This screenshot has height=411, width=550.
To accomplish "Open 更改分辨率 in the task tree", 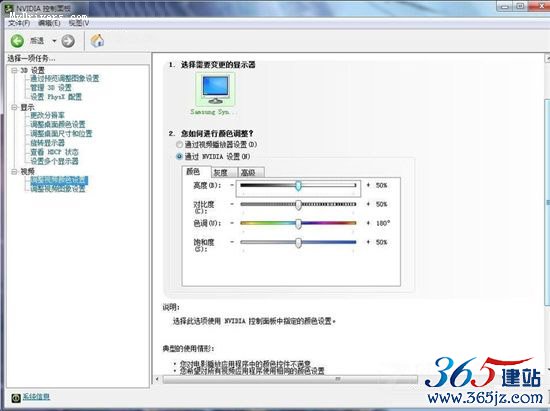I will pyautogui.click(x=47, y=115).
